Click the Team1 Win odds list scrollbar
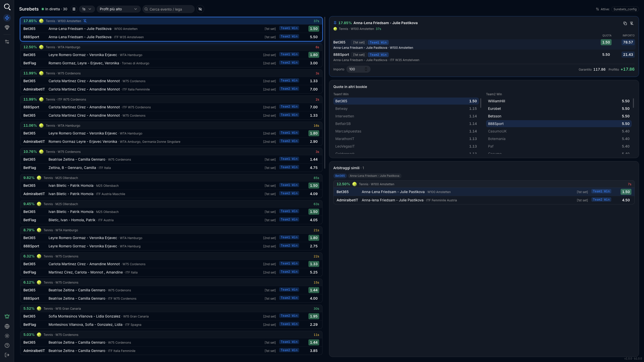The width and height of the screenshot is (644, 362). [480, 103]
